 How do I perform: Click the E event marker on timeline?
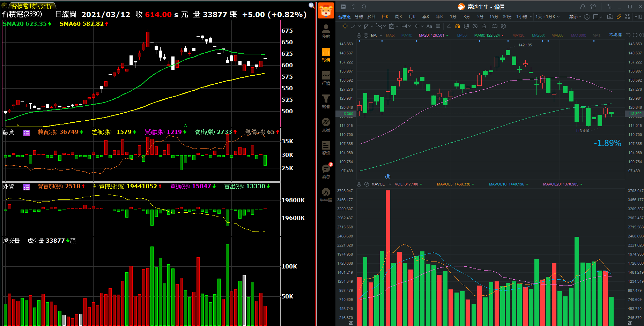387,177
